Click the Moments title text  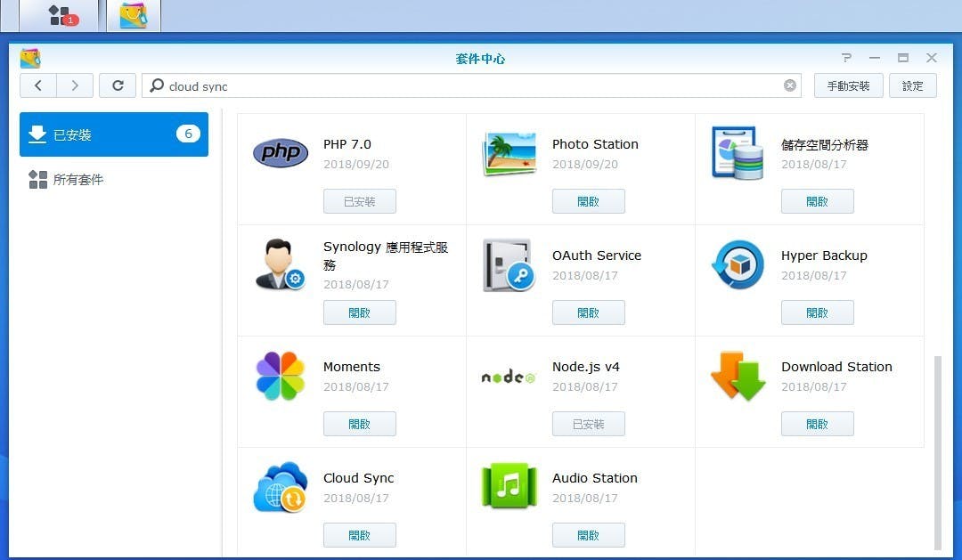(x=352, y=367)
